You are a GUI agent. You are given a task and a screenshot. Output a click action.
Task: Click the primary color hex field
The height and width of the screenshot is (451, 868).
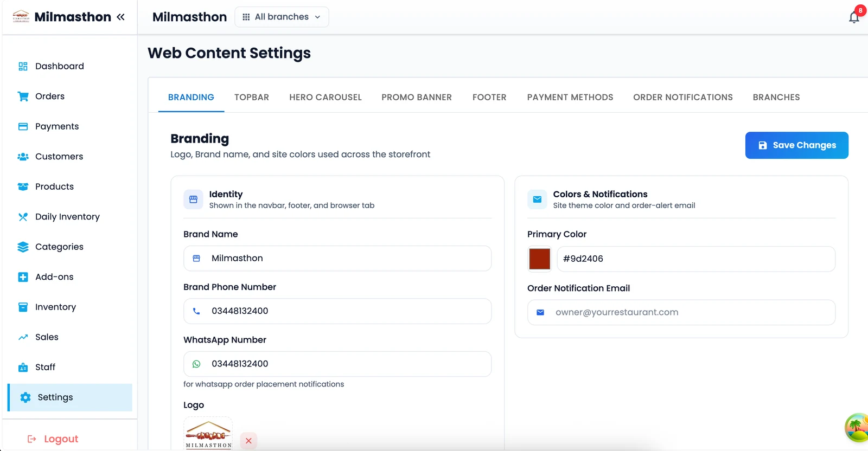pos(696,259)
